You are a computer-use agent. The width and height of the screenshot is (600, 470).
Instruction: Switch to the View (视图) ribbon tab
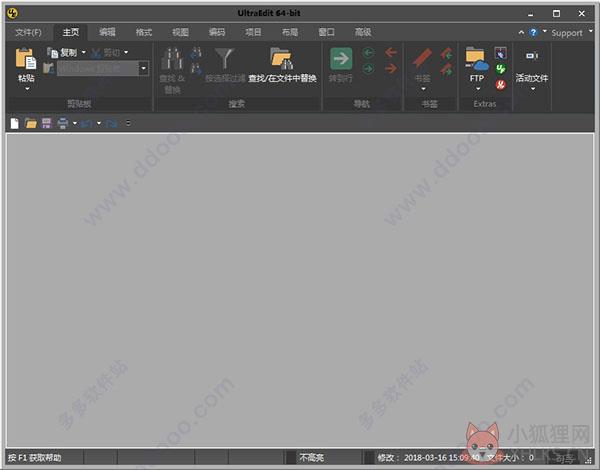(180, 33)
